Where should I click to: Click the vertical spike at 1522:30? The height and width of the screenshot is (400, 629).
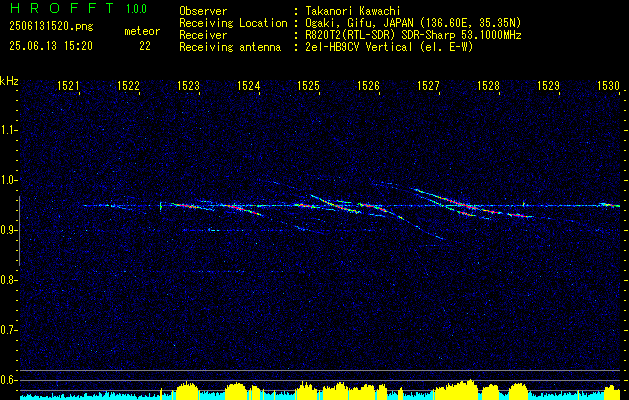point(160,206)
